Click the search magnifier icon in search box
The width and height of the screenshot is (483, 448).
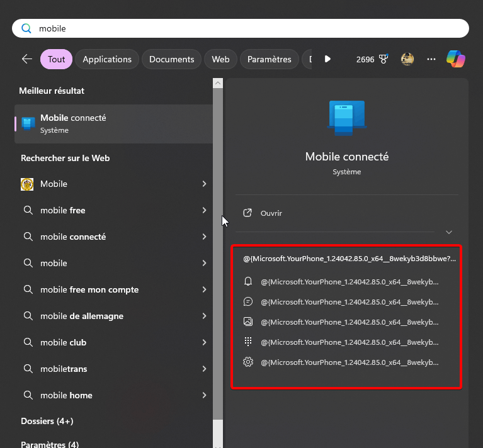pyautogui.click(x=26, y=28)
